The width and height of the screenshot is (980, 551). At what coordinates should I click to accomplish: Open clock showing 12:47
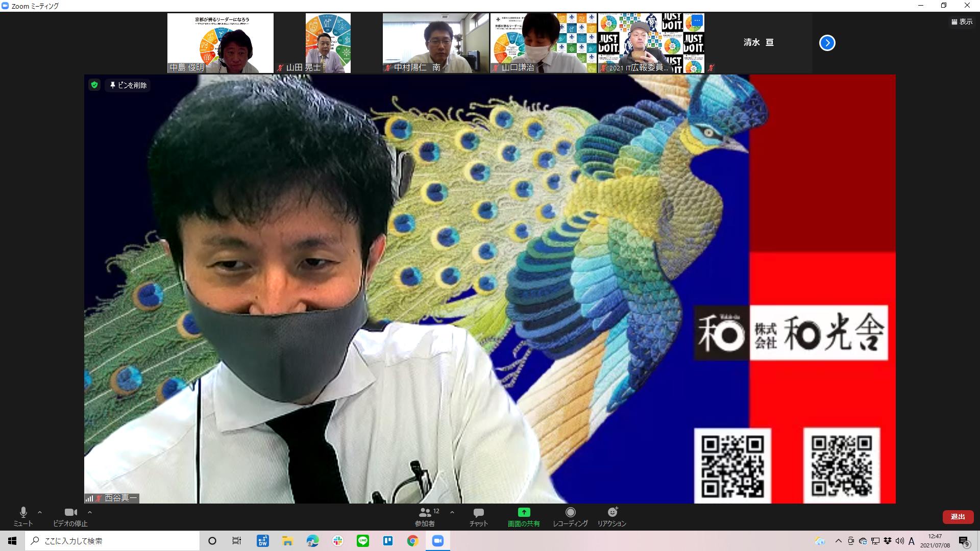point(935,541)
